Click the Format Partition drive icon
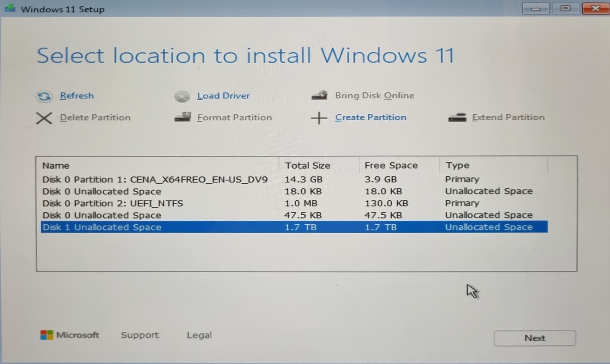Screen dimensions: 610x364 coord(183,117)
